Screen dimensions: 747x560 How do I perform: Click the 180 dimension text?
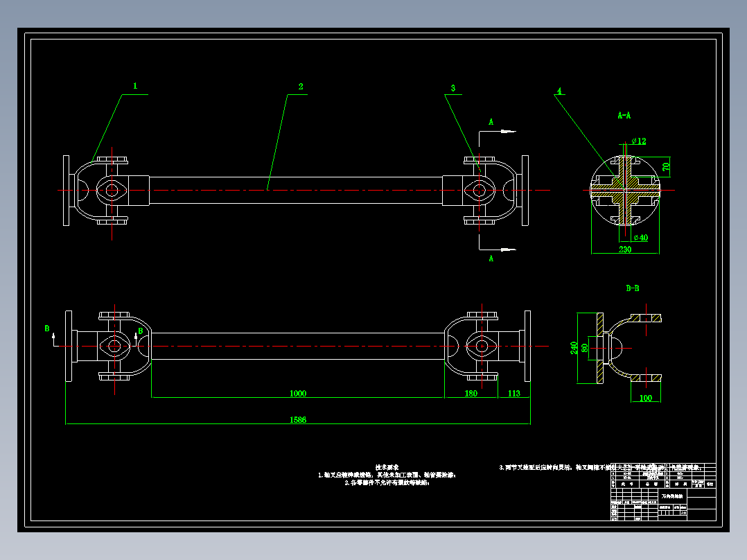coord(471,393)
